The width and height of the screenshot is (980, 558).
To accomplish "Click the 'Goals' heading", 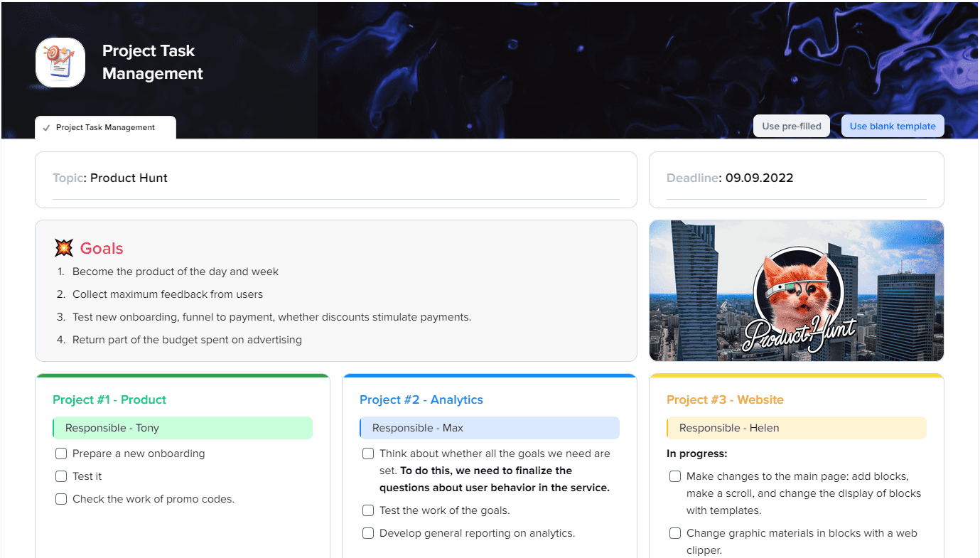I will (102, 248).
